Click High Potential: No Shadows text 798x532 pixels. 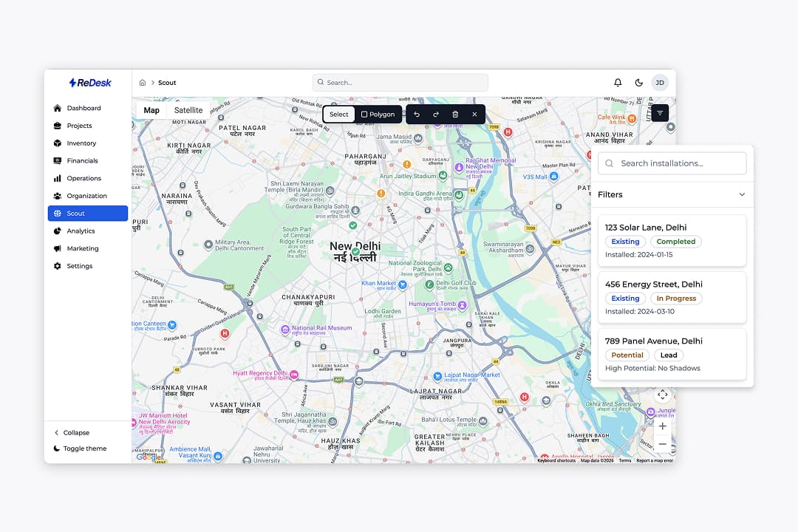(652, 368)
